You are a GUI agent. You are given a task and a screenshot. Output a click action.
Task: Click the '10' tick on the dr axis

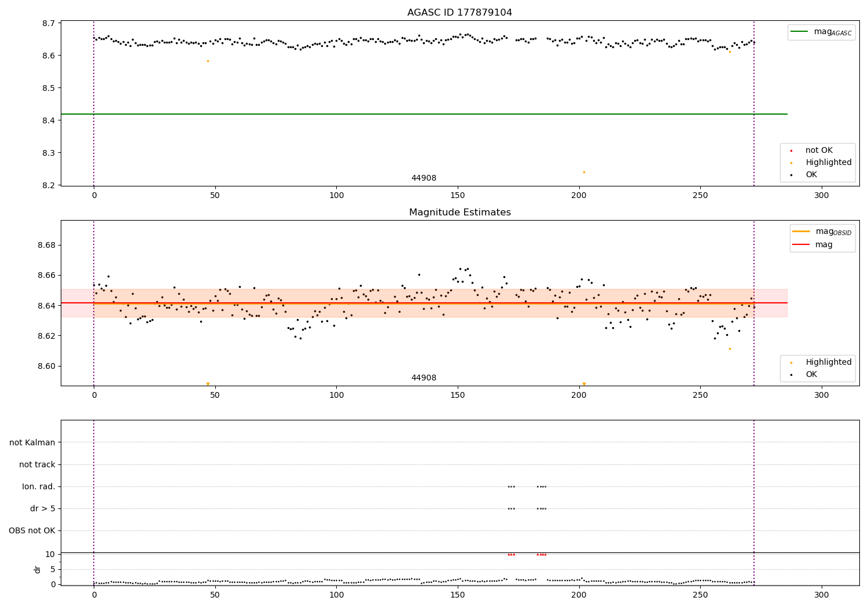coord(50,554)
